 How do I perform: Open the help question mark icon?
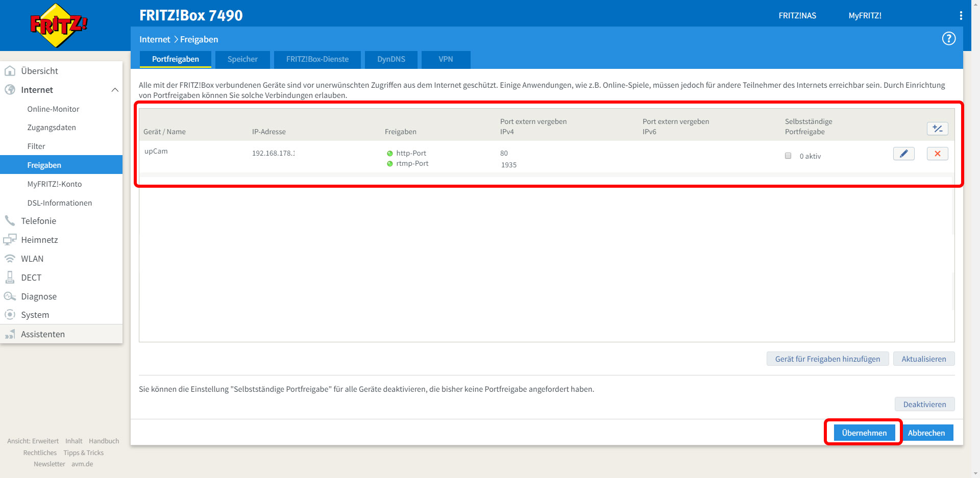point(948,39)
